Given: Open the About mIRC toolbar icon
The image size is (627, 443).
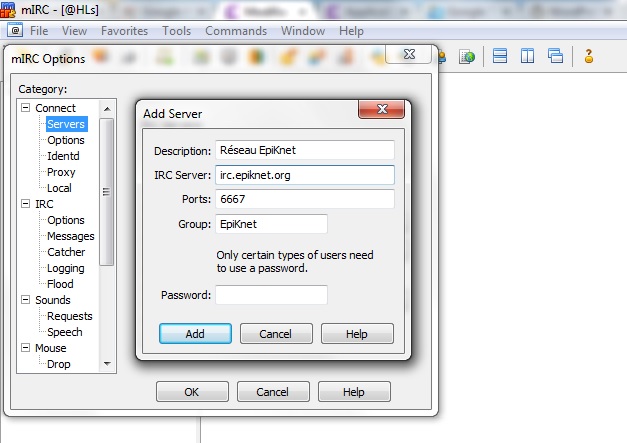Looking at the screenshot, I should click(589, 56).
